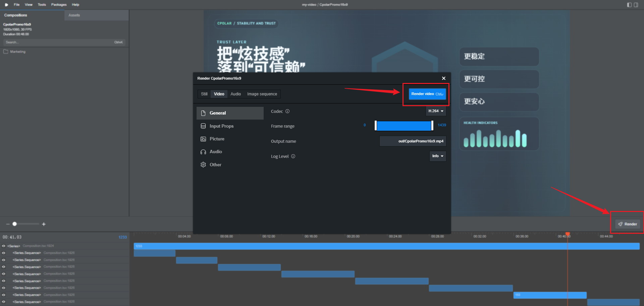This screenshot has height=306, width=644.
Task: Click the Log Level info icon
Action: click(x=293, y=156)
